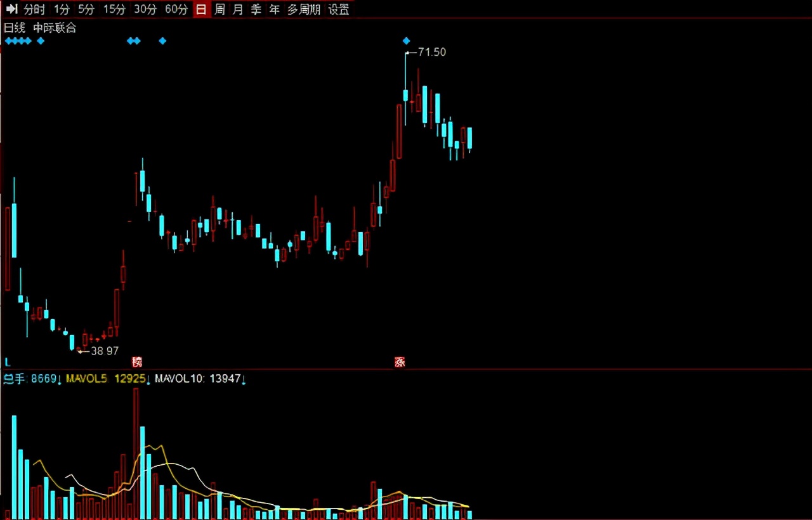The image size is (812, 520).
Task: Click the arrow-to-bar icon left of 分时
Action: [11, 9]
